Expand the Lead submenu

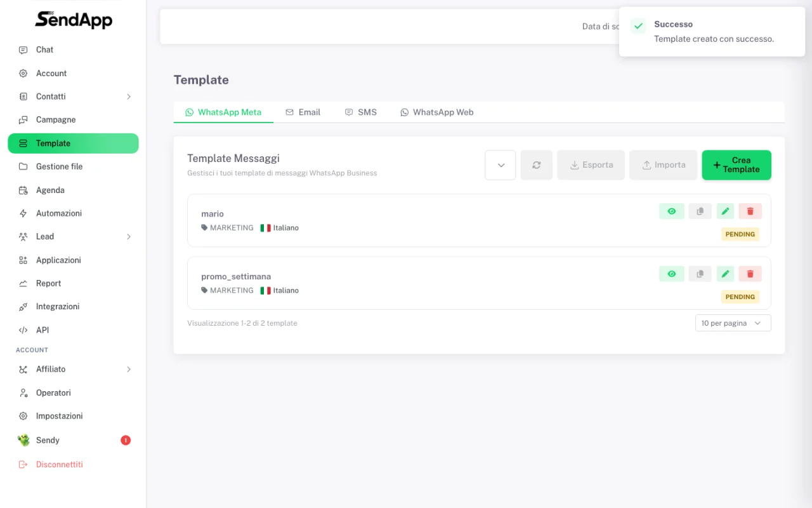[73, 236]
